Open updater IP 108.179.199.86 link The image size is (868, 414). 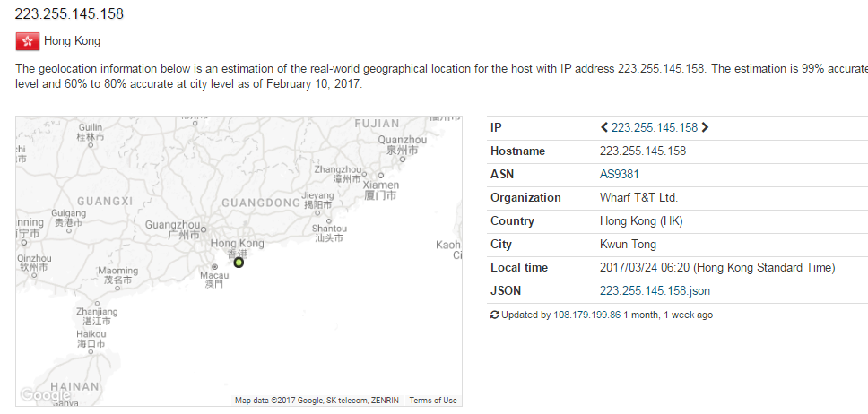tap(587, 315)
